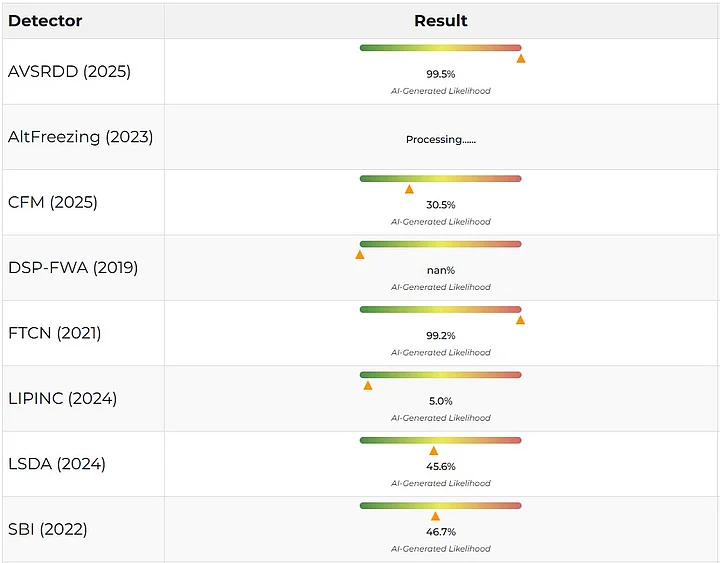The width and height of the screenshot is (720, 563).
Task: Click the "Detector" column header
Action: click(45, 20)
